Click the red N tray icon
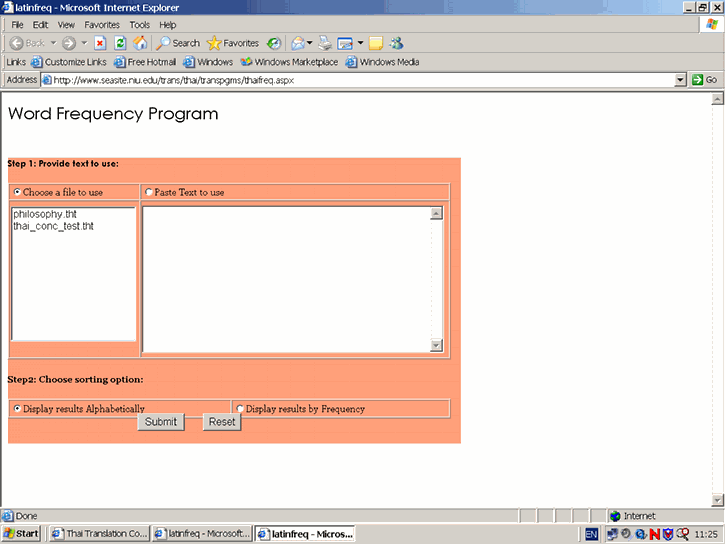This screenshot has width=725, height=544. point(654,534)
